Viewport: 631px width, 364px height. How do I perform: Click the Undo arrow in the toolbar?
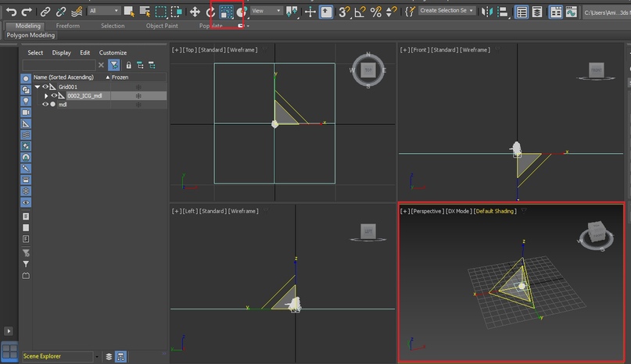pyautogui.click(x=11, y=12)
